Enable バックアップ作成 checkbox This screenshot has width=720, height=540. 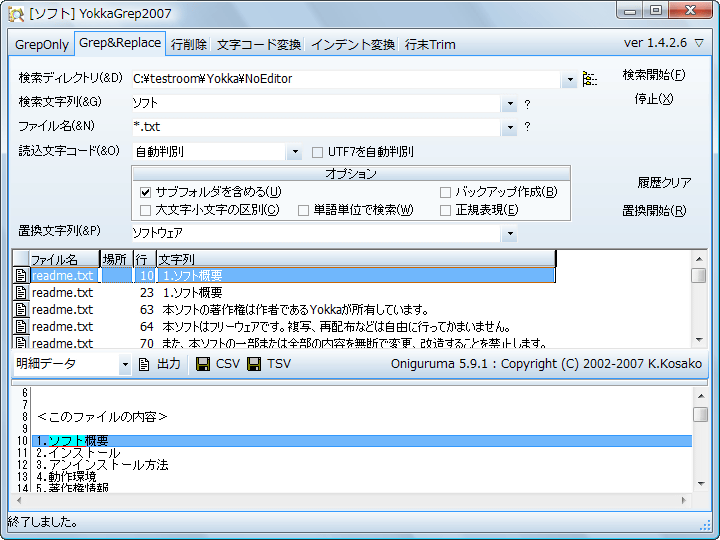point(445,192)
